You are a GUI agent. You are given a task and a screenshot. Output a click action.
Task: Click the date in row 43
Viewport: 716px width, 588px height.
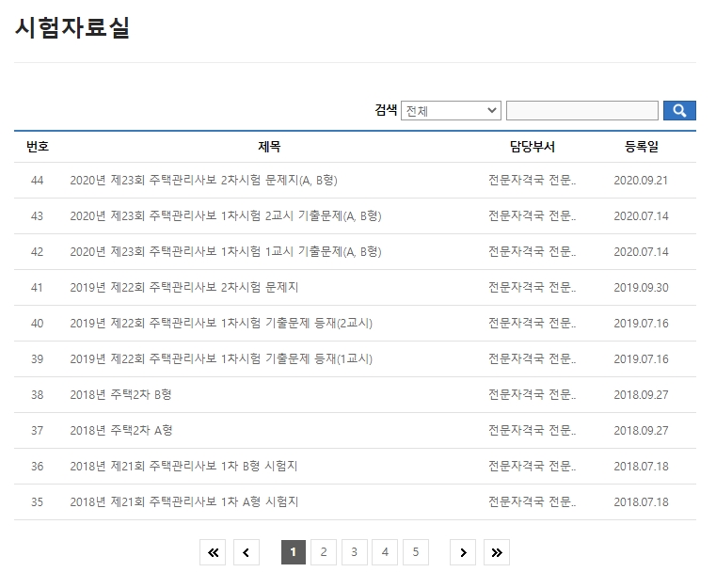pyautogui.click(x=641, y=216)
